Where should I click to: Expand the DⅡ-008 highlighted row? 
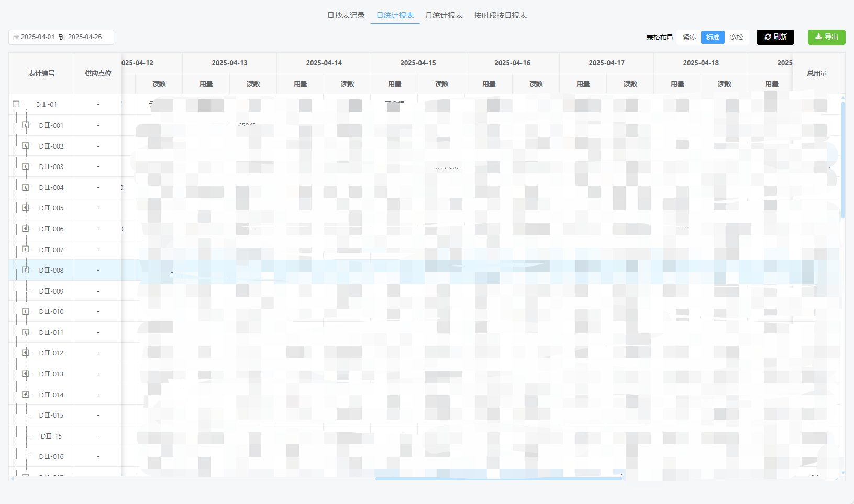click(25, 270)
